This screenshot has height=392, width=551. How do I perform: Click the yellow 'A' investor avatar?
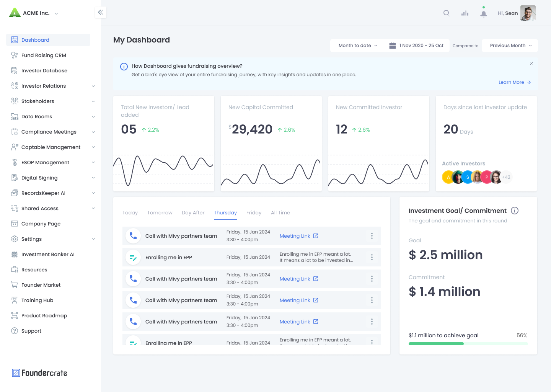[x=448, y=177]
